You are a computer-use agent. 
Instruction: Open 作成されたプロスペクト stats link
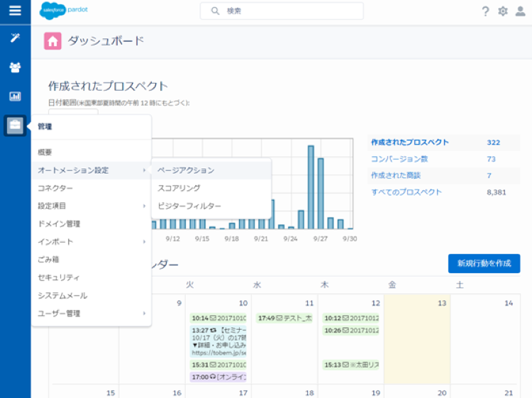click(409, 142)
